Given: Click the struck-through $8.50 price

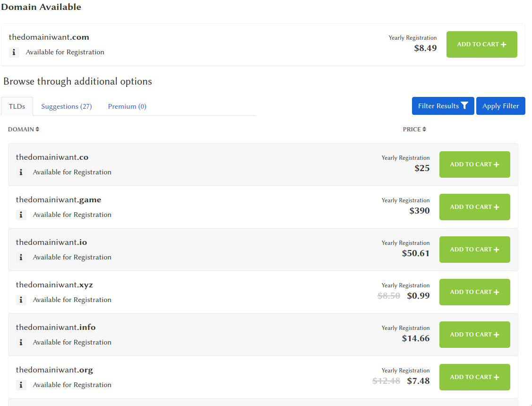Looking at the screenshot, I should [389, 296].
